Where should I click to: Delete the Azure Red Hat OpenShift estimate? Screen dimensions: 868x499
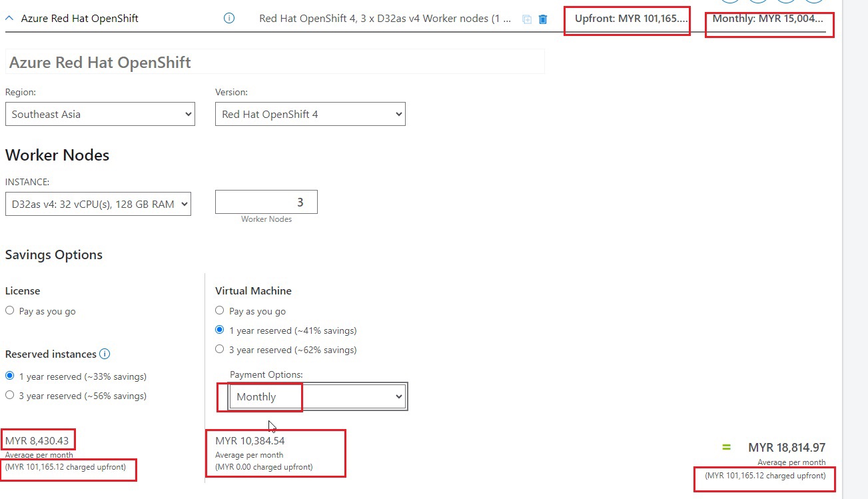[x=543, y=19]
